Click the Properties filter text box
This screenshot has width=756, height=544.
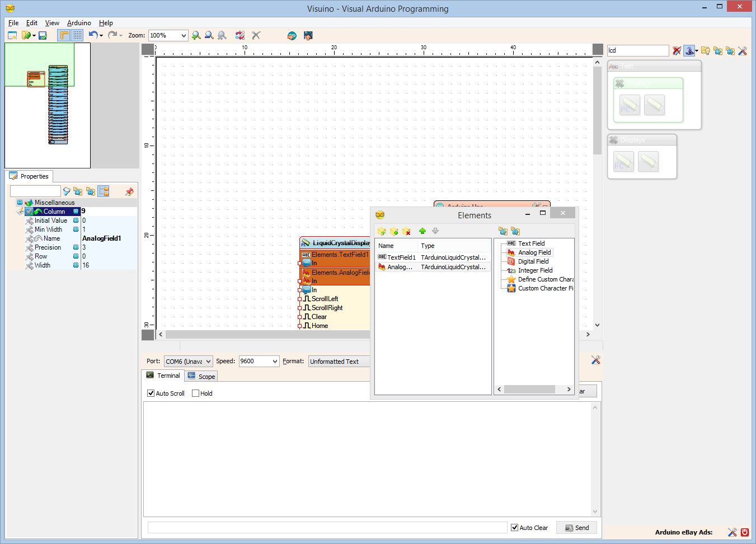point(35,191)
